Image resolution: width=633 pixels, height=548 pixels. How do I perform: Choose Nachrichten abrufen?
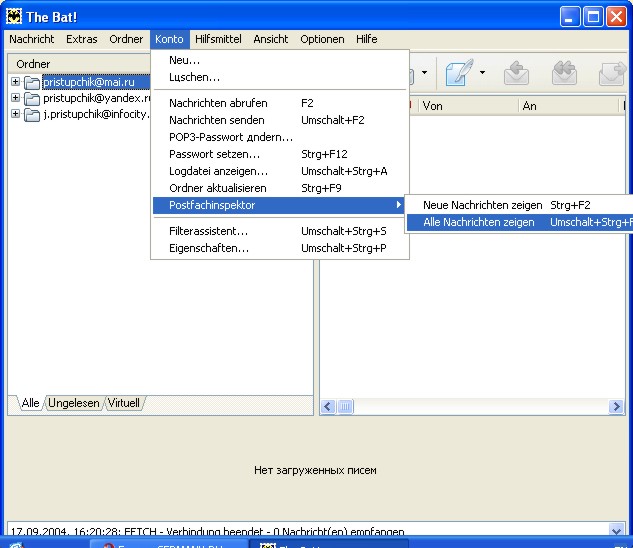(x=280, y=103)
